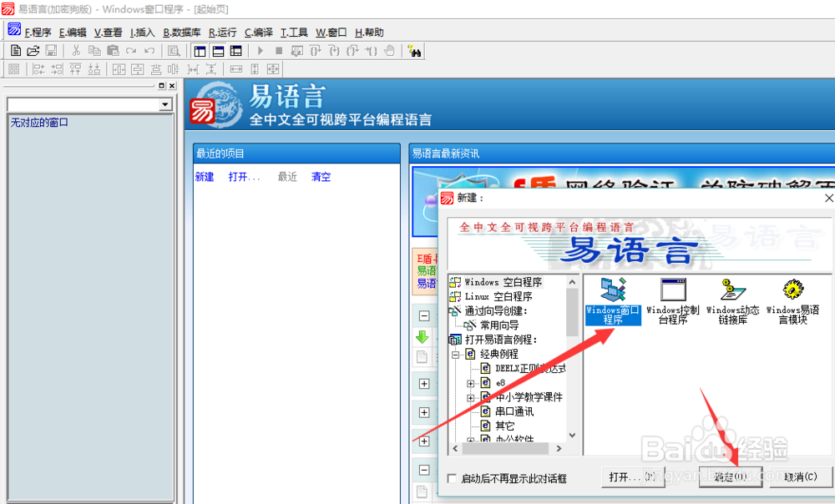Image resolution: width=835 pixels, height=504 pixels.
Task: Click the undo curved arrow icon
Action: coord(149,51)
